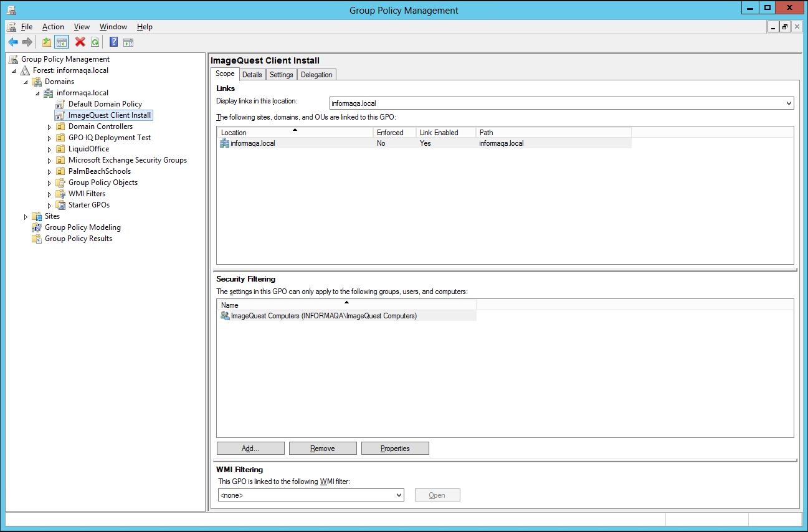Select the LiquidOffice tree label
The height and width of the screenshot is (532, 808).
click(x=88, y=149)
